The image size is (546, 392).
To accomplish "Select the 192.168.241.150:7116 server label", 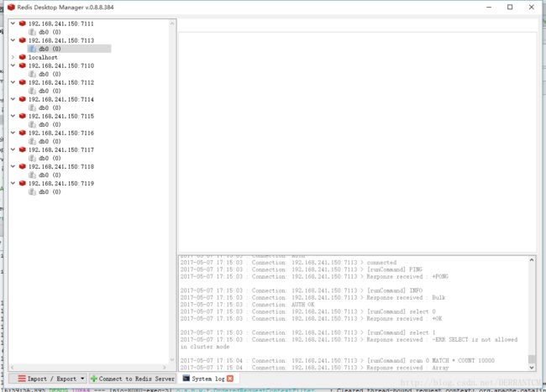I will click(61, 133).
